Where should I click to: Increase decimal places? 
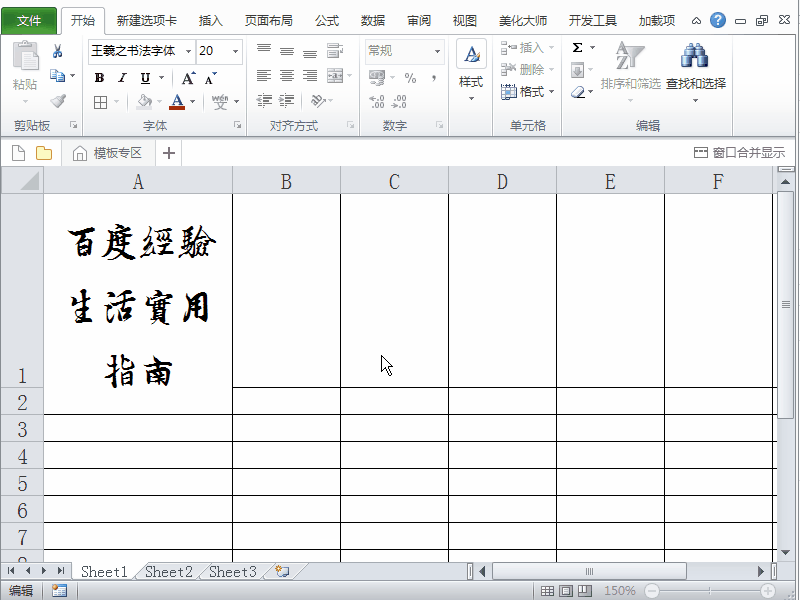click(377, 102)
